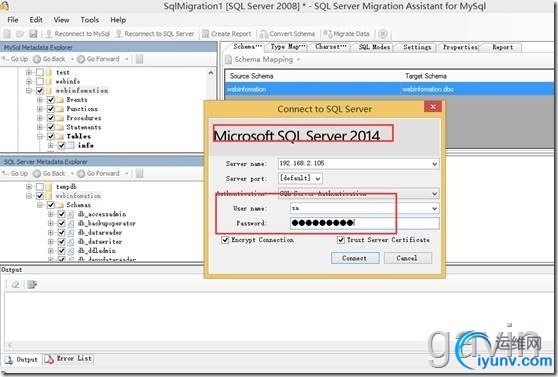
Task: Open the File menu
Action: coord(13,20)
